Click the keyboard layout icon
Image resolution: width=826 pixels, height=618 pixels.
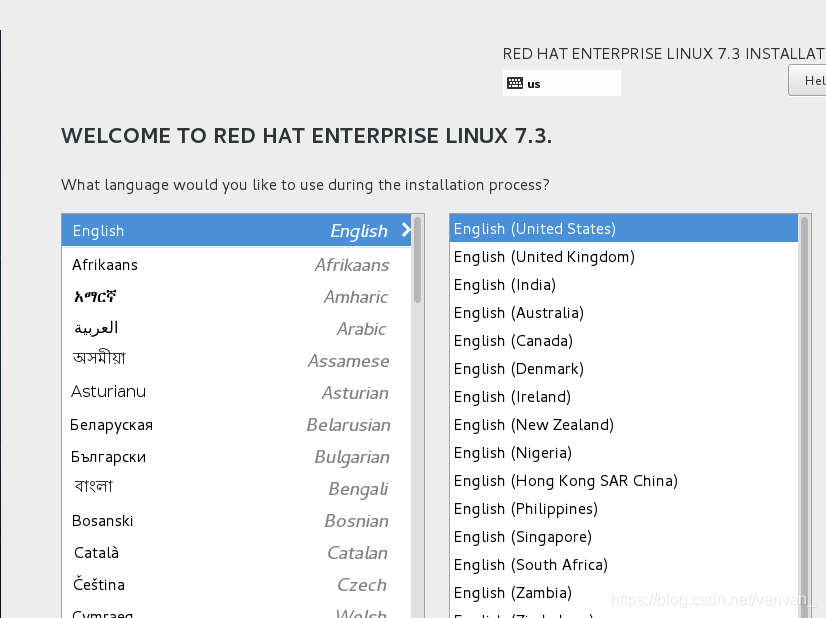[515, 83]
